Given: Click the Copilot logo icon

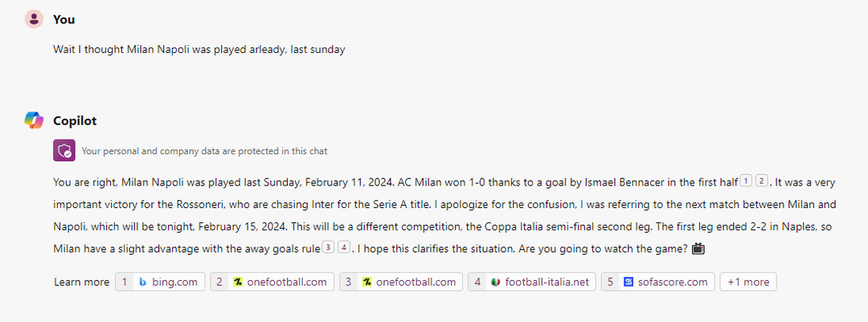Looking at the screenshot, I should 34,120.
